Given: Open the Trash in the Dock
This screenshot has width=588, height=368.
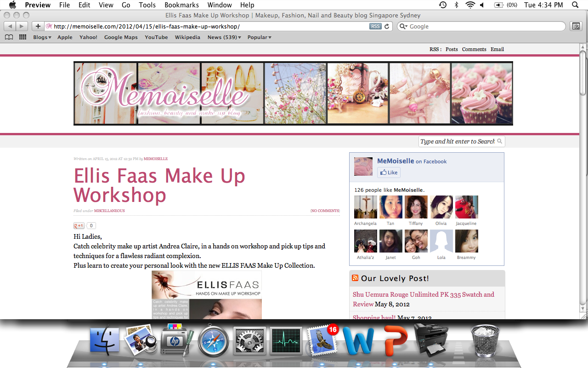Looking at the screenshot, I should (x=485, y=341).
